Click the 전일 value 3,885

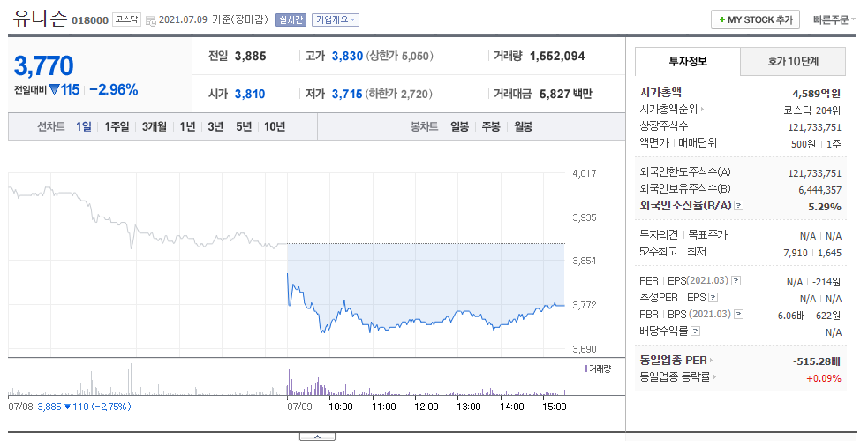250,56
